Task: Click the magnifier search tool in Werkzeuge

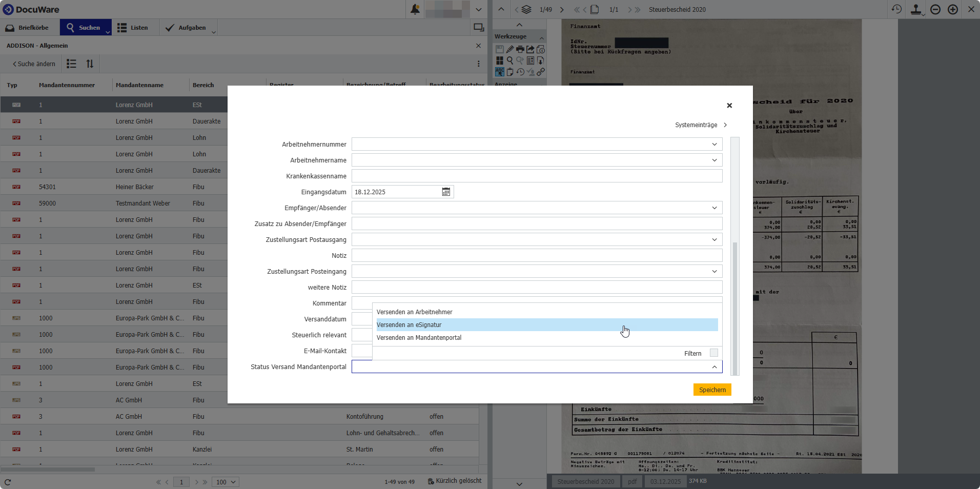Action: pos(510,60)
